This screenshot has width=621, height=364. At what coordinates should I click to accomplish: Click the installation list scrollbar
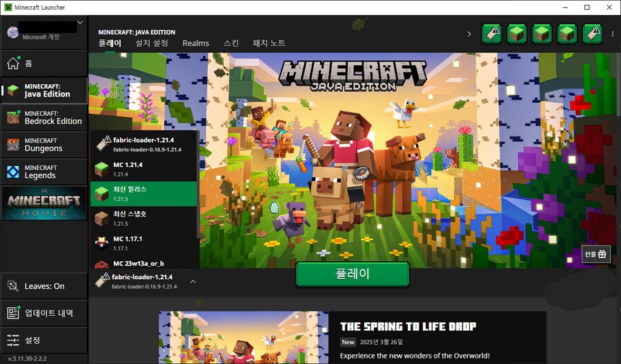[x=198, y=186]
